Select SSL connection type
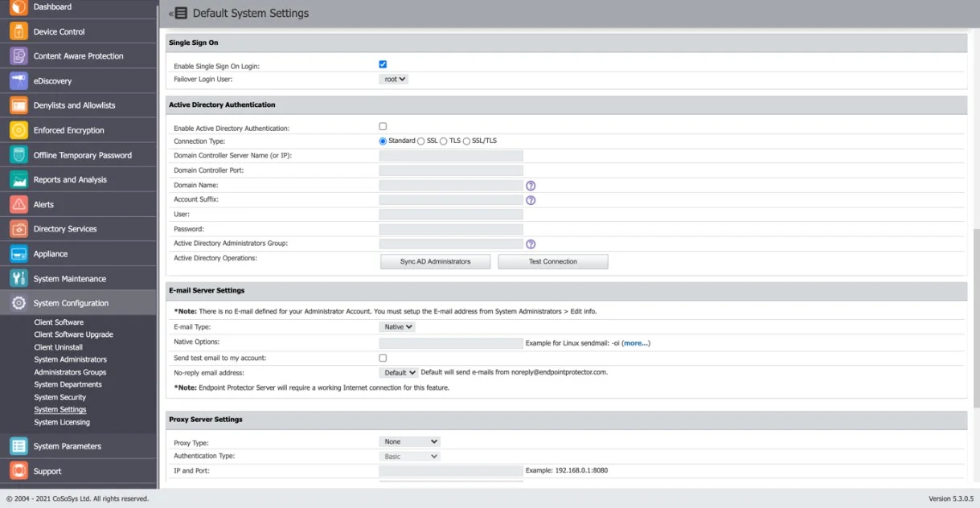 (x=421, y=141)
